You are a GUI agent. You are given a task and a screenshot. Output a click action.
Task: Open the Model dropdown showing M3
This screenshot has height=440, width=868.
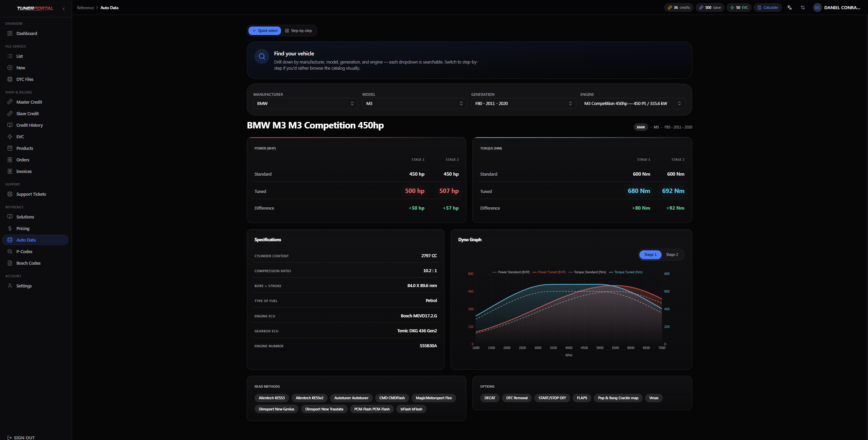point(415,103)
